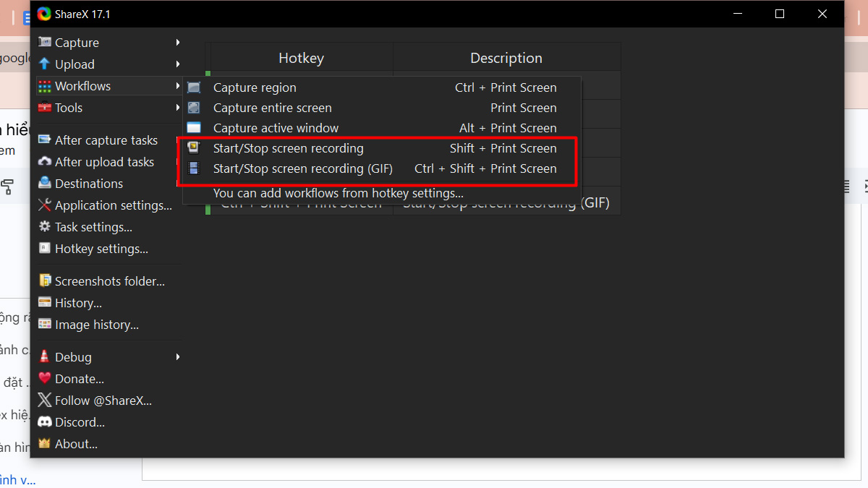Screen dimensions: 868x488
Task: Click the After upload tasks cloud icon
Action: tap(45, 161)
